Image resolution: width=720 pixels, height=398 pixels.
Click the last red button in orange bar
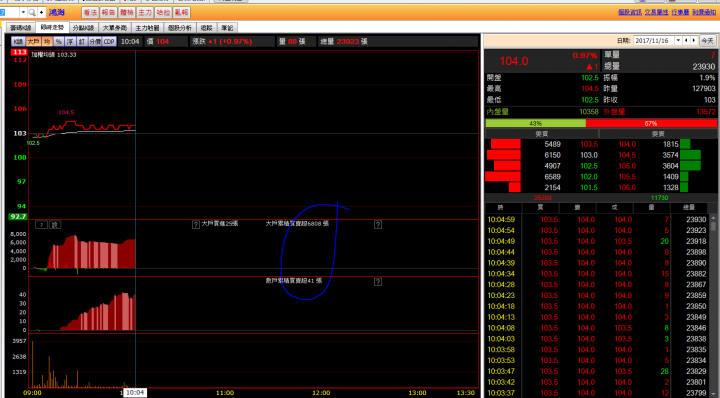181,13
